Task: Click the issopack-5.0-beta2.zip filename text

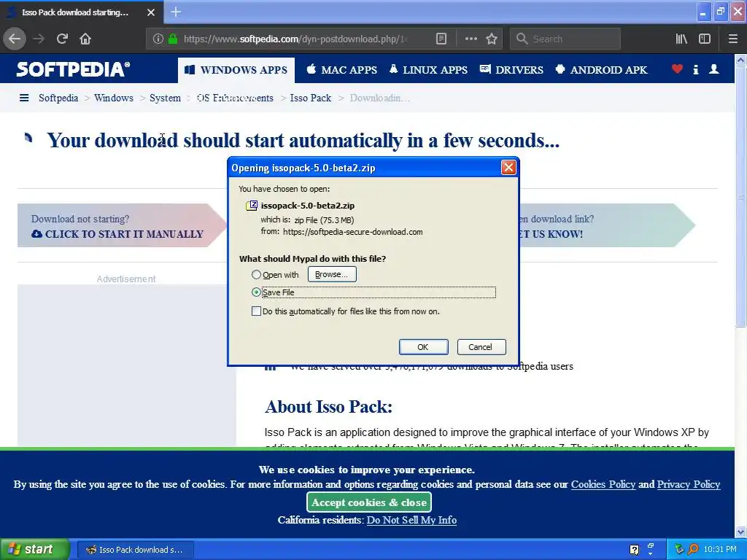Action: pos(307,206)
